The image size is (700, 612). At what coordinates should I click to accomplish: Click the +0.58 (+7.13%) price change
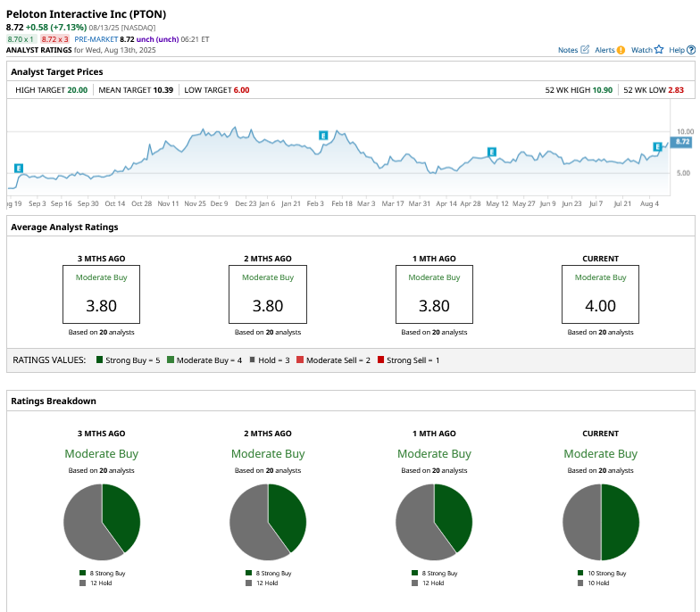56,27
